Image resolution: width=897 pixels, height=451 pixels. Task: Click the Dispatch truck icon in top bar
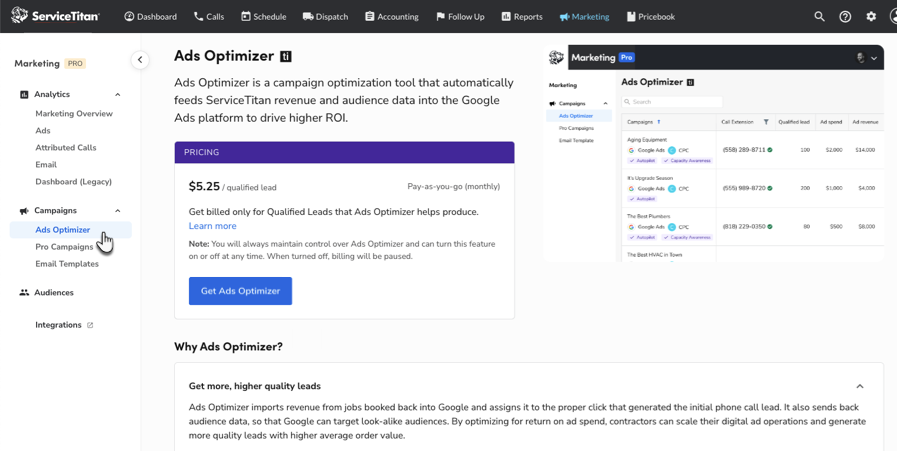click(308, 17)
